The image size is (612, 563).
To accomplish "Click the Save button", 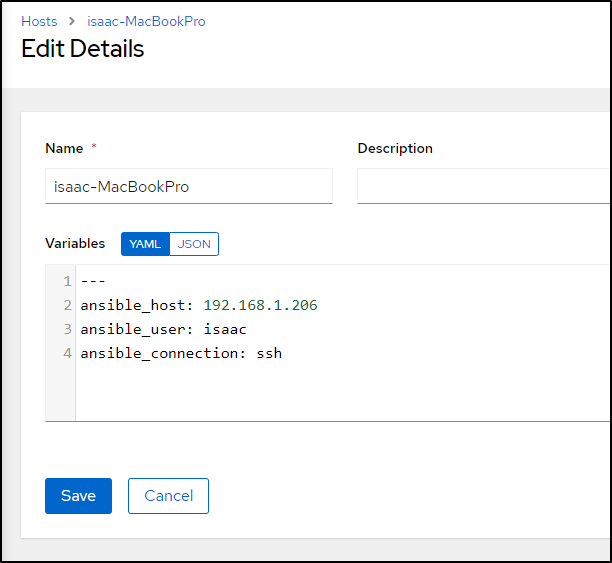I will tap(78, 496).
